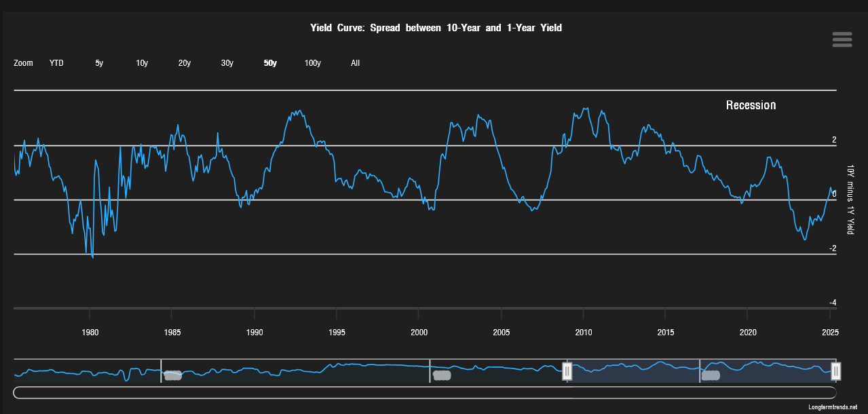Click the 10Y minus 1Y Yield axis title
This screenshot has height=414, width=868.
[x=850, y=200]
